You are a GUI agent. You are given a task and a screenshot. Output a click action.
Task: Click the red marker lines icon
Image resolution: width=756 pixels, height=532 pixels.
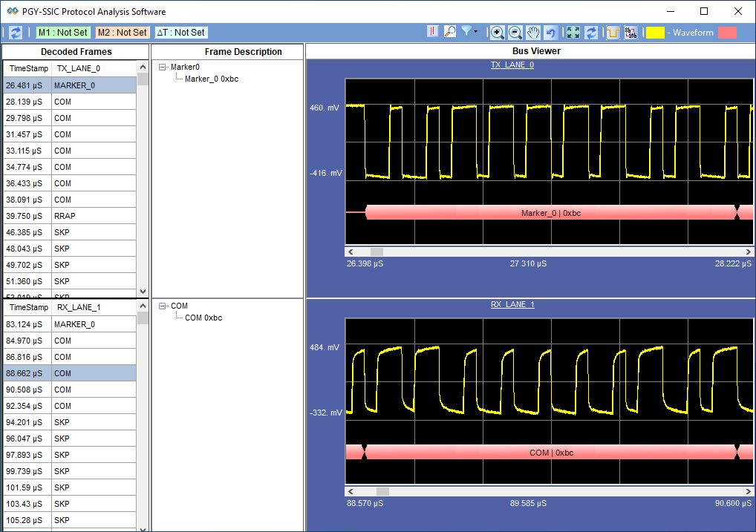coord(433,32)
